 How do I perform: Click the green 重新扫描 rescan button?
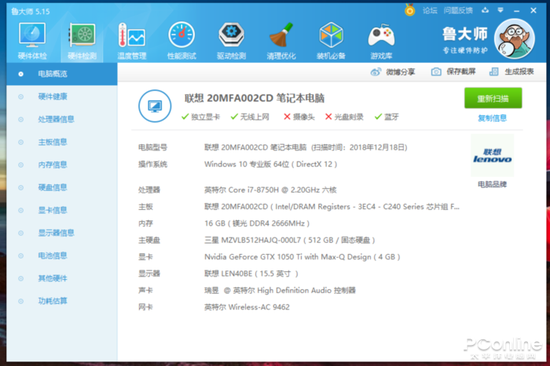(493, 98)
